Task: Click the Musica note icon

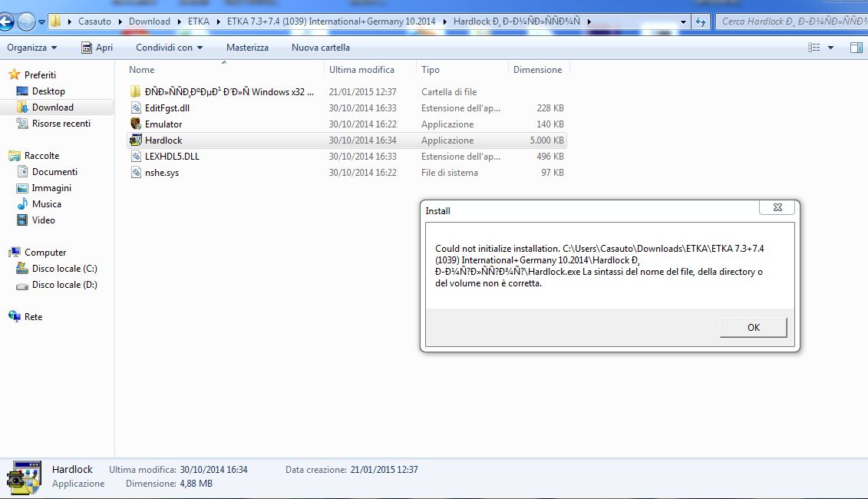Action: point(22,203)
